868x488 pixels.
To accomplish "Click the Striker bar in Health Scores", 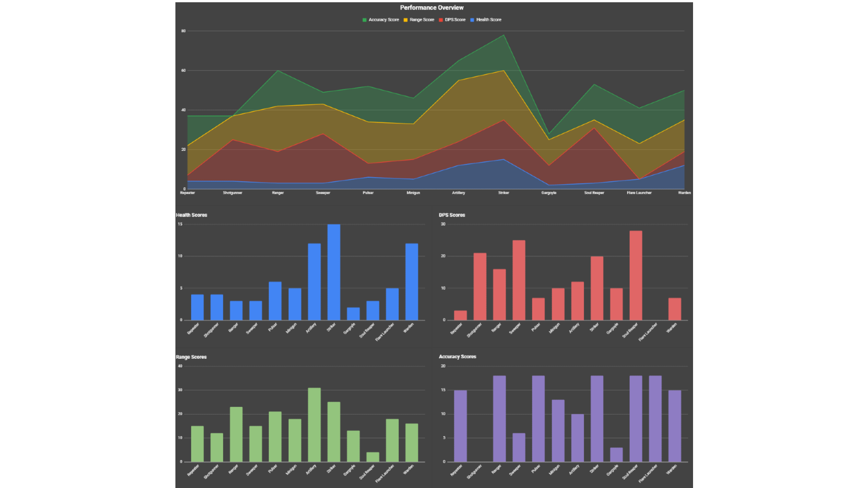I will [334, 272].
